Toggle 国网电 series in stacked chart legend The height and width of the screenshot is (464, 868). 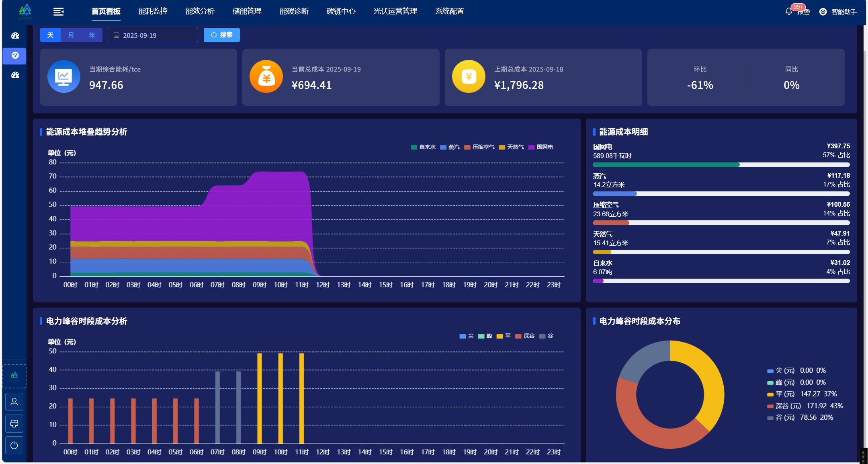click(540, 147)
